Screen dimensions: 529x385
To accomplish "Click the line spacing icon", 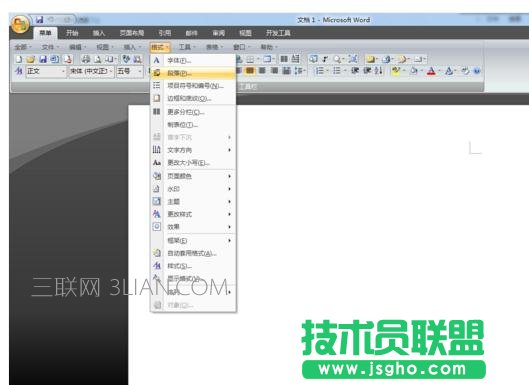I will point(299,71).
